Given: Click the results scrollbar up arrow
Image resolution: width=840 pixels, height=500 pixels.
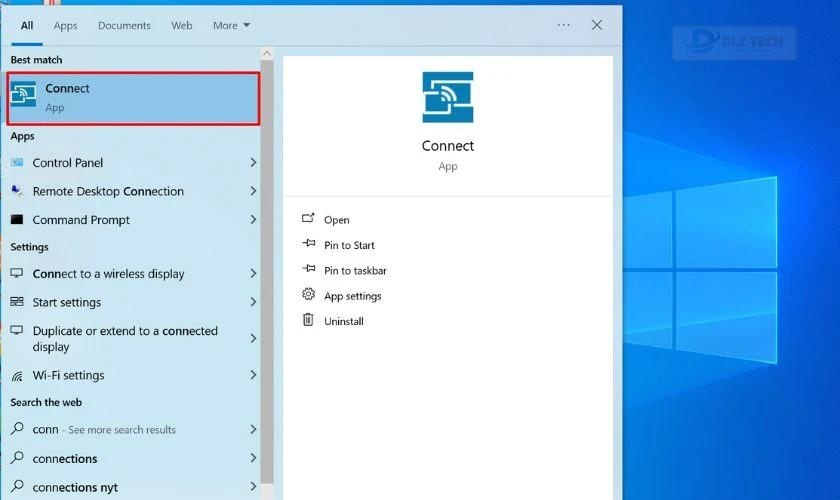Looking at the screenshot, I should coord(267,53).
